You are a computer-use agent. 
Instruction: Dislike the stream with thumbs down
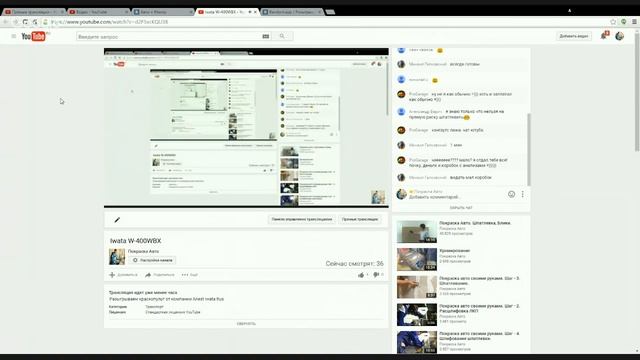tap(376, 275)
